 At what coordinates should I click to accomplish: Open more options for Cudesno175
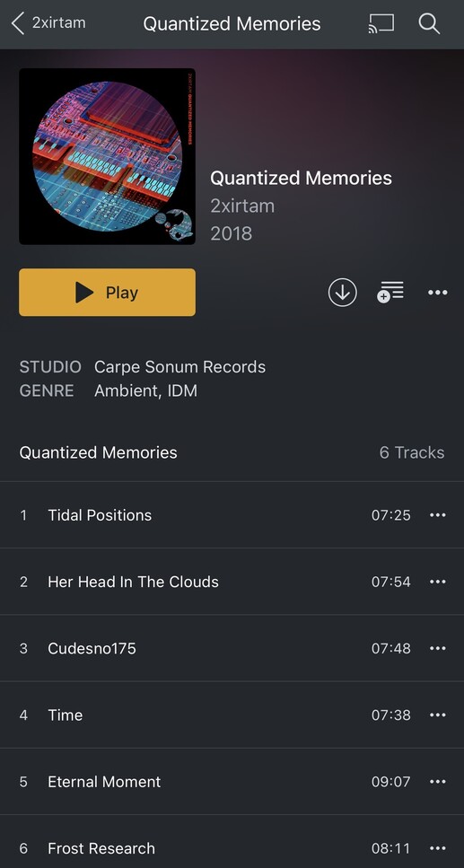[437, 648]
